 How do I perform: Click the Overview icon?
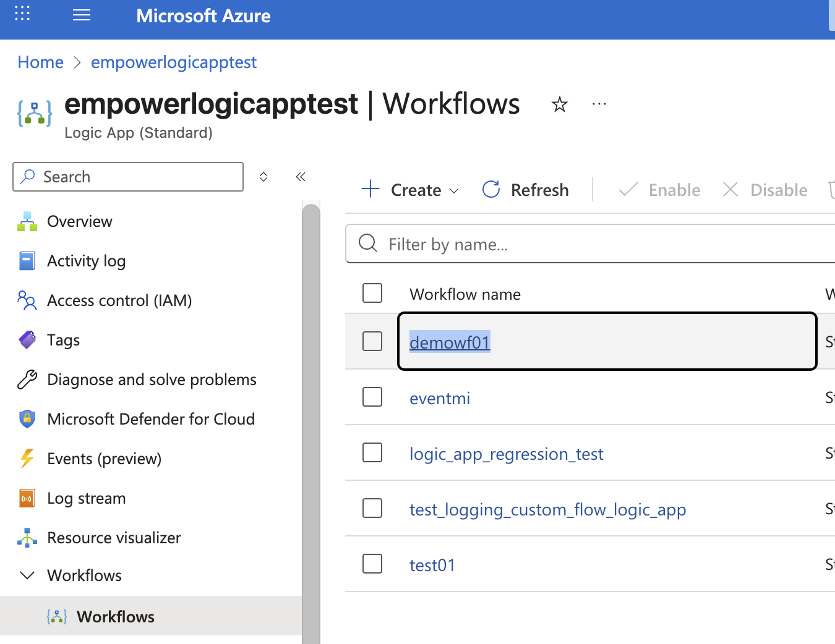pyautogui.click(x=27, y=221)
